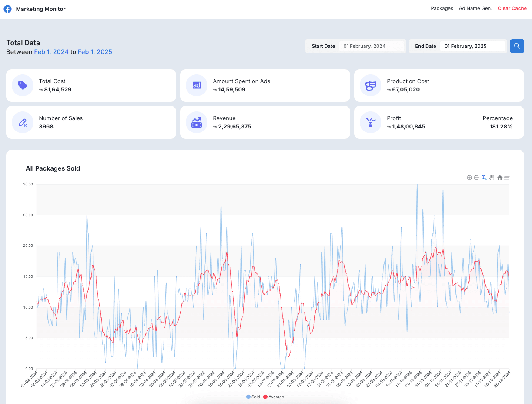Click the Amount Spent on Ads icon
This screenshot has height=404, width=532.
click(x=197, y=85)
